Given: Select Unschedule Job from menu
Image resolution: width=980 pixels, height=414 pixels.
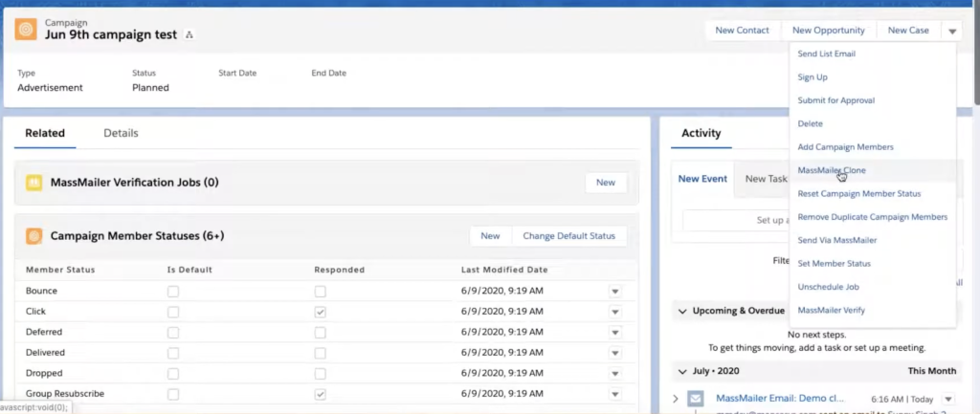Looking at the screenshot, I should pos(828,287).
